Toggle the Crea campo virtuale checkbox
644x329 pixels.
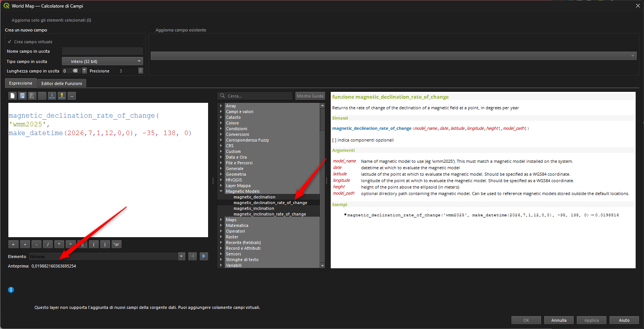9,42
